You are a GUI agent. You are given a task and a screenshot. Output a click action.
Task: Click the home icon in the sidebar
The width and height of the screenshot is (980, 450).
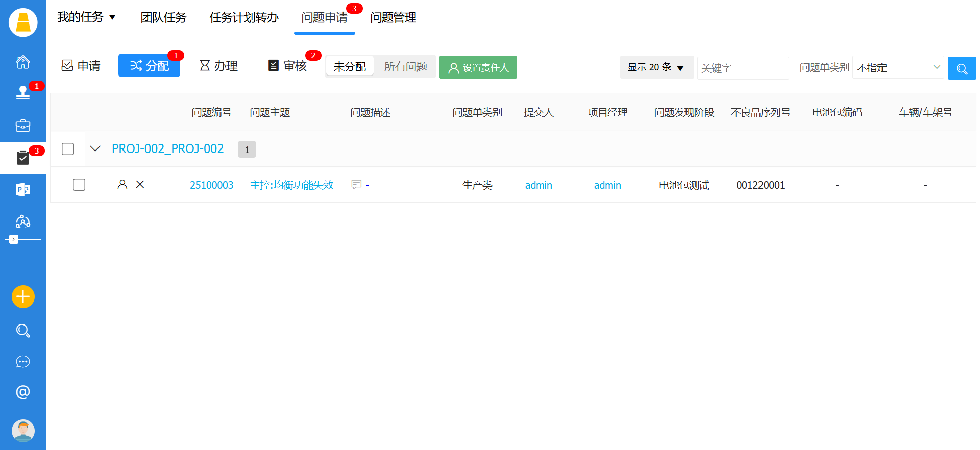point(23,62)
